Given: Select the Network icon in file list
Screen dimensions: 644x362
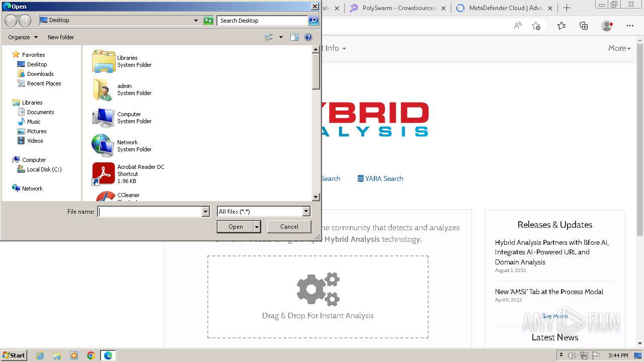Looking at the screenshot, I should tap(104, 146).
